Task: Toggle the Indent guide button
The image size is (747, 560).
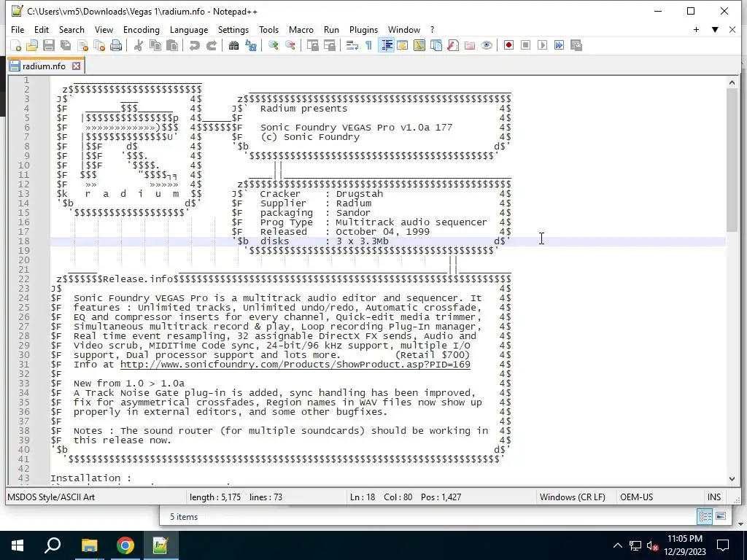Action: (386, 45)
